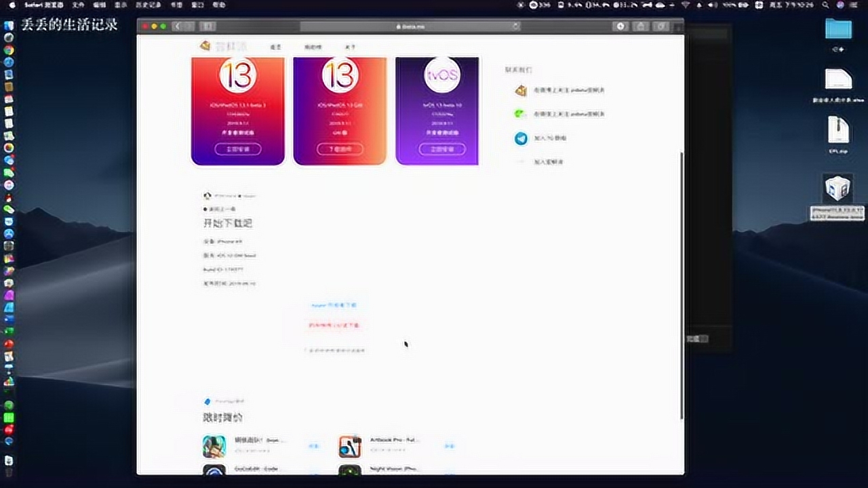Click the Safari page vertical scrollbar
Image resolution: width=868 pixels, height=488 pixels.
coord(681,285)
